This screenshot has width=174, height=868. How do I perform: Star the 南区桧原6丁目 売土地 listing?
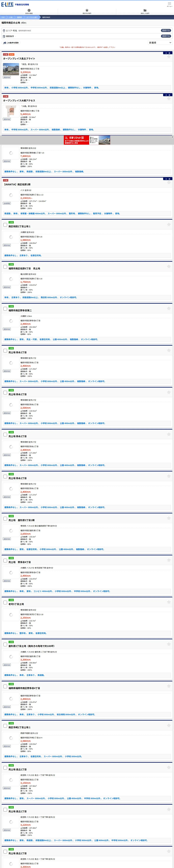click(169, 266)
